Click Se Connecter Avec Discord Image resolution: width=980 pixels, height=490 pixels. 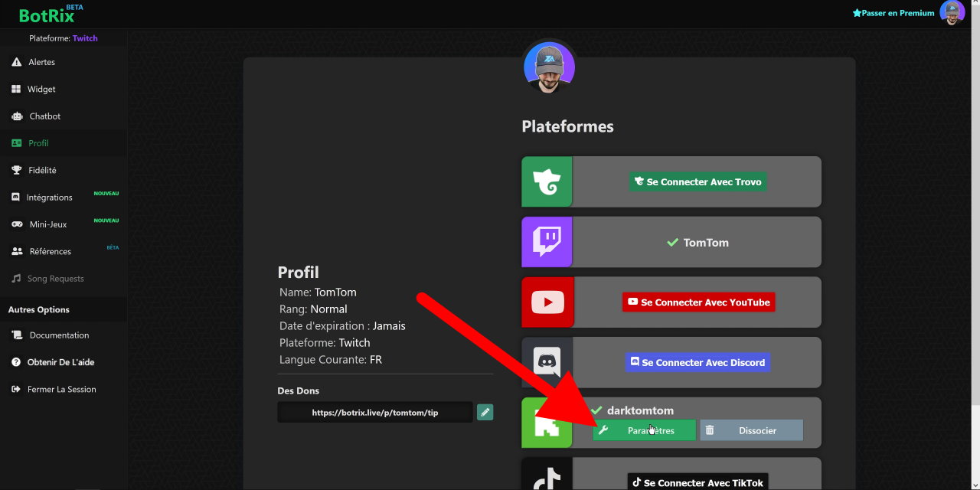tap(697, 361)
